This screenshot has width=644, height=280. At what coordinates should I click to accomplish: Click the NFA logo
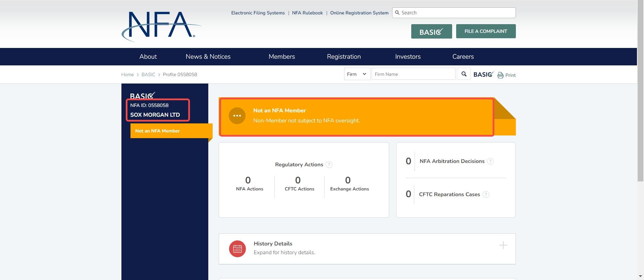point(161,26)
